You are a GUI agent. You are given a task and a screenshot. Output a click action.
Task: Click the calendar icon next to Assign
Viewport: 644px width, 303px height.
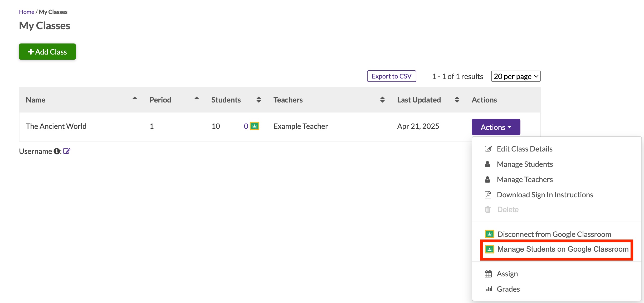click(x=488, y=273)
